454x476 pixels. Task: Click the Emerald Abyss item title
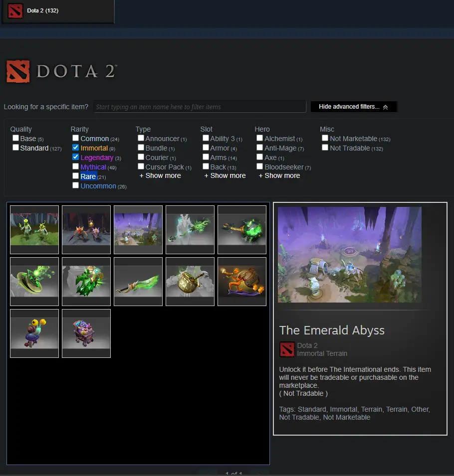[x=332, y=330]
